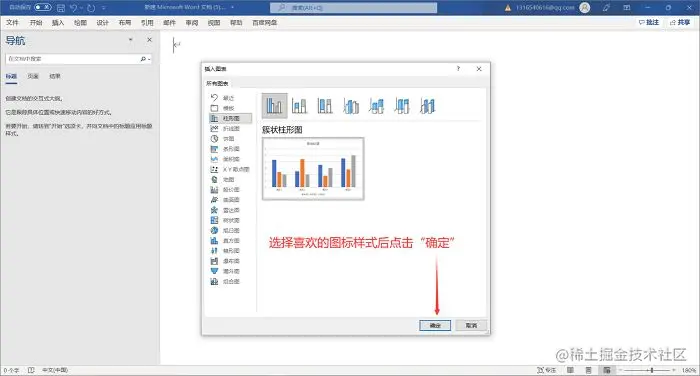Switch to the 开始 (Home) ribbon tab
The image size is (700, 376).
point(36,22)
